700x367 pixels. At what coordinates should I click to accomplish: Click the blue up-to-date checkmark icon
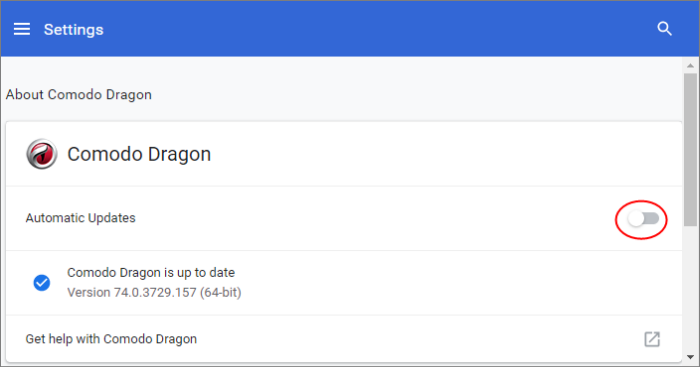(x=42, y=283)
